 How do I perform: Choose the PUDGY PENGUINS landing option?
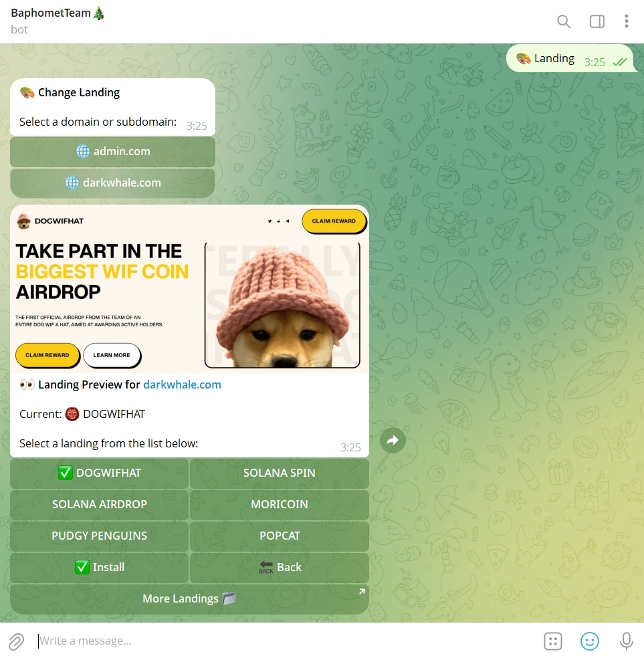coord(100,536)
